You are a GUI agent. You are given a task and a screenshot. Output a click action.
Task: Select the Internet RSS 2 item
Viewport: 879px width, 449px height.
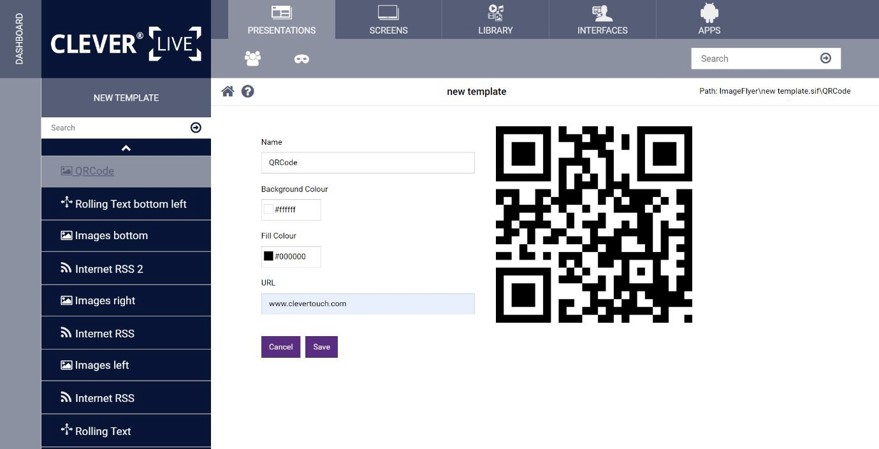[x=126, y=269]
